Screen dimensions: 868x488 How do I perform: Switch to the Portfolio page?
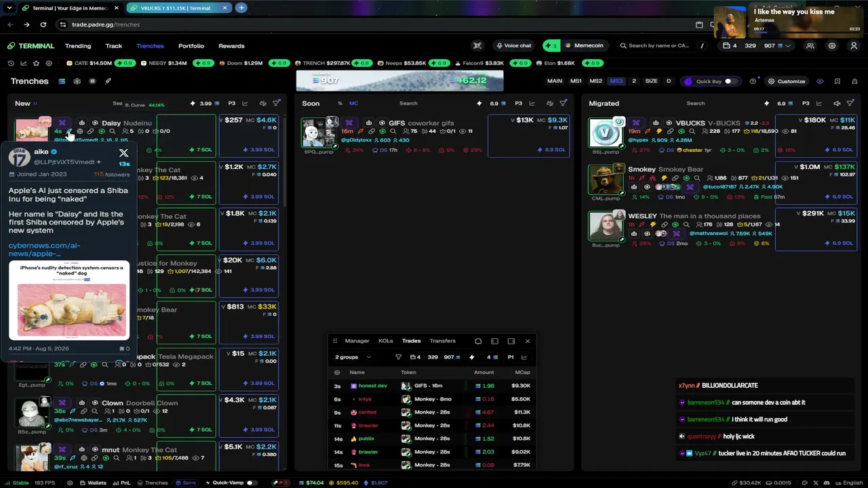[x=191, y=46]
